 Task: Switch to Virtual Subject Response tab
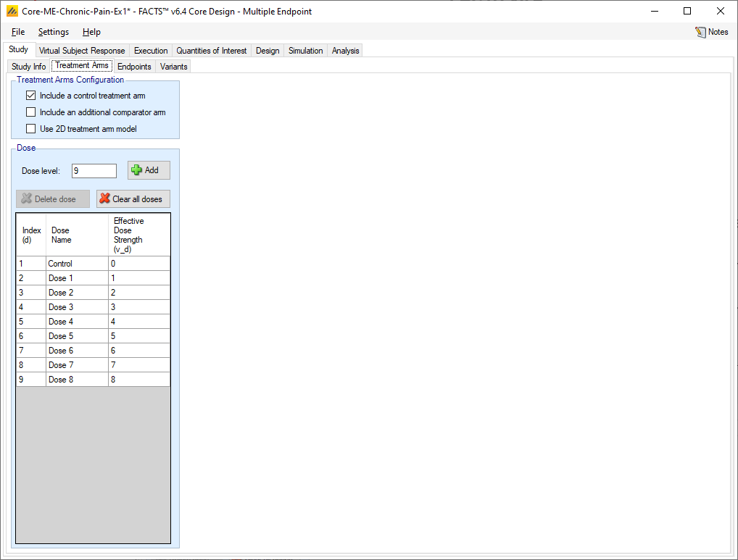[82, 51]
